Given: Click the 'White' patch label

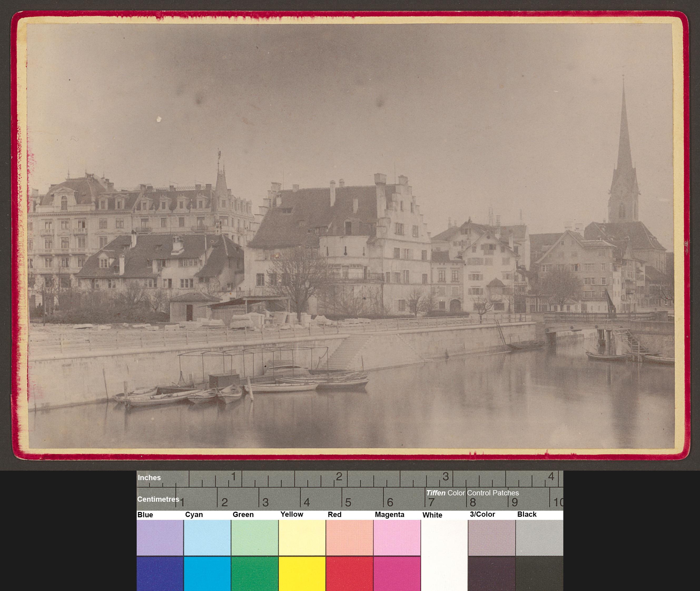Looking at the screenshot, I should pyautogui.click(x=432, y=515).
